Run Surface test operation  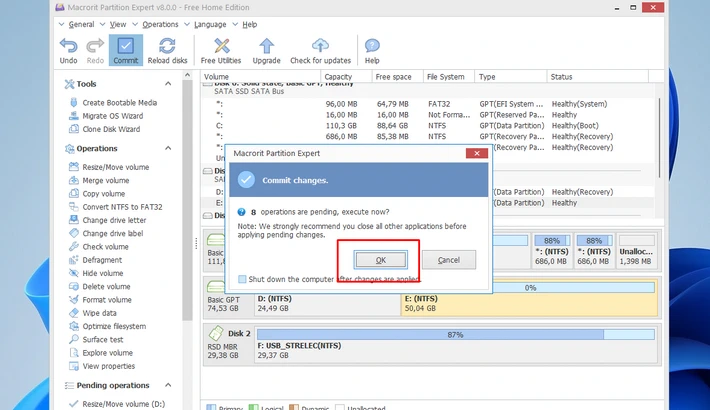click(x=96, y=339)
